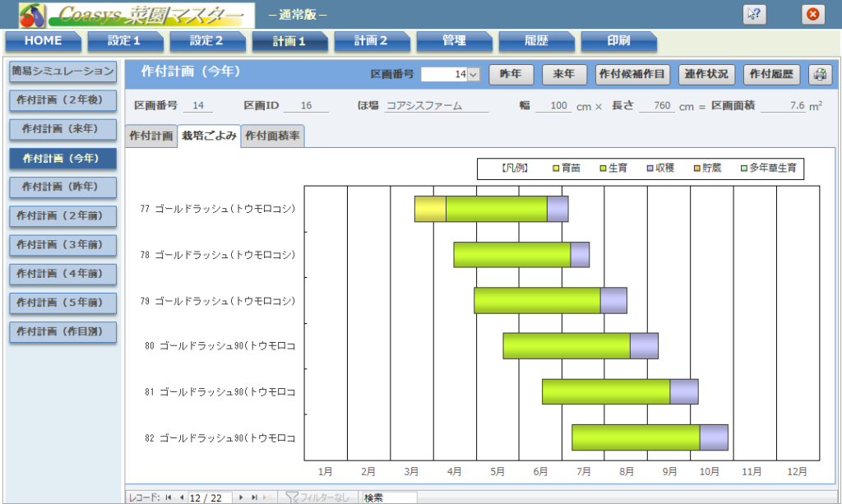This screenshot has width=842, height=504.
Task: Click green growth bar of crop 82
Action: (x=636, y=437)
